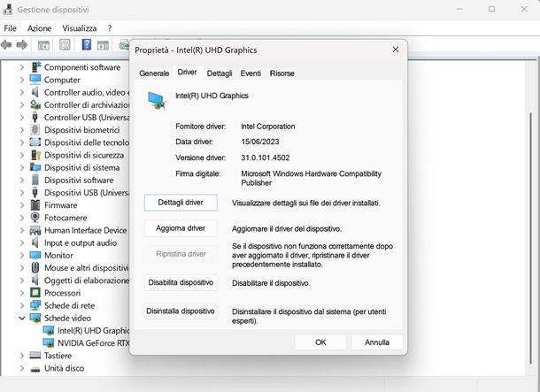Collapse the Schede video node
Screen dimensions: 540x392
click(22, 318)
